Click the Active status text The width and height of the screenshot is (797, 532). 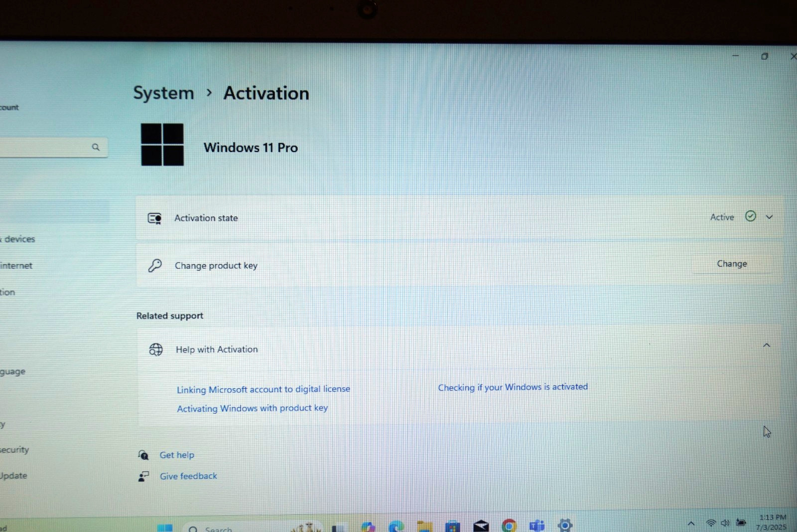[x=722, y=217]
